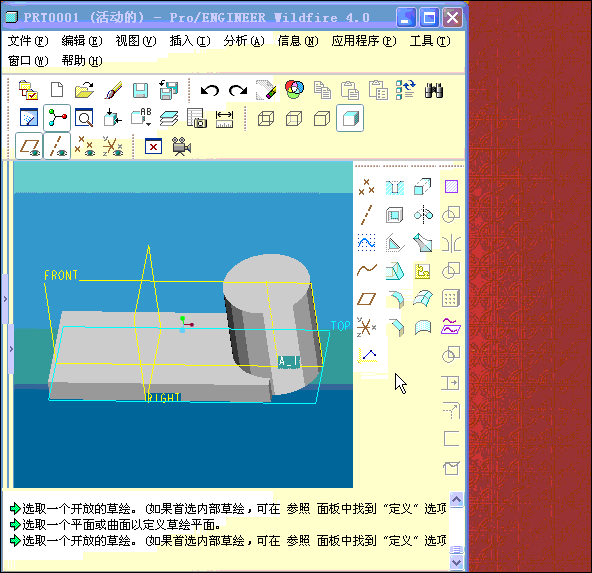Open the 工具(T) menu
This screenshot has width=592, height=573.
430,41
